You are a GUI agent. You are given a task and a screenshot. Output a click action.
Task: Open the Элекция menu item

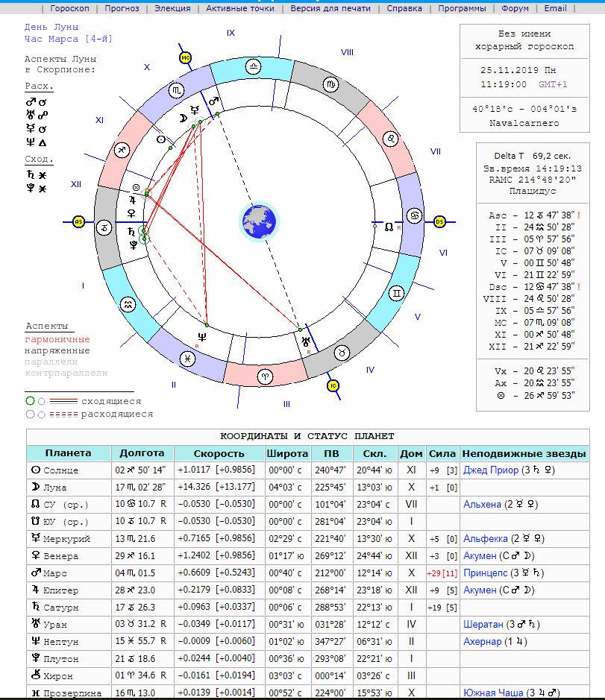[x=172, y=8]
